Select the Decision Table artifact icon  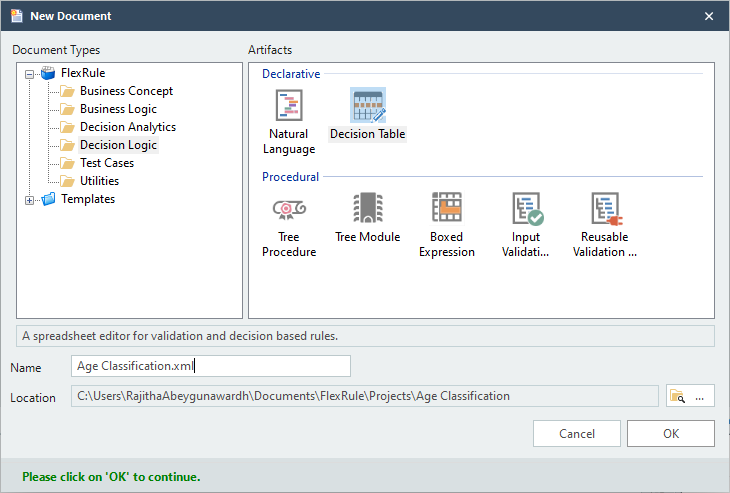(368, 105)
